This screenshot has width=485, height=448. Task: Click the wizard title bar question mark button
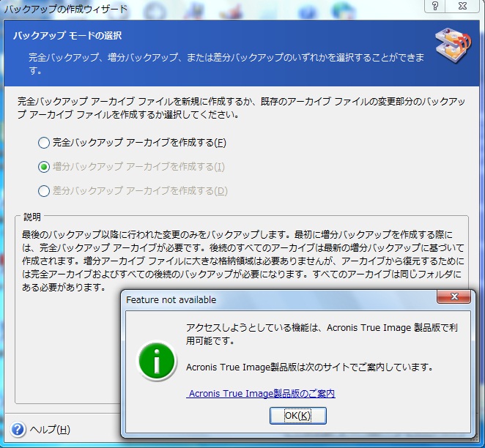(x=435, y=6)
